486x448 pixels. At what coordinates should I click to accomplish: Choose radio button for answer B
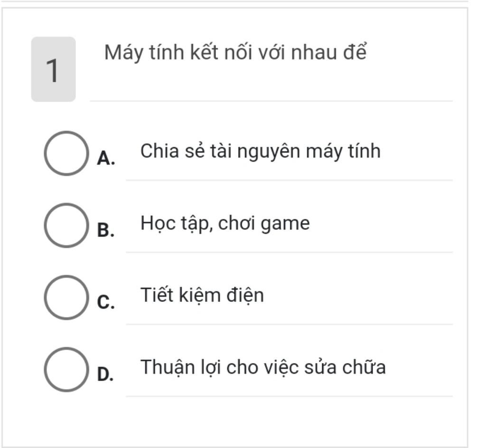[x=66, y=225]
